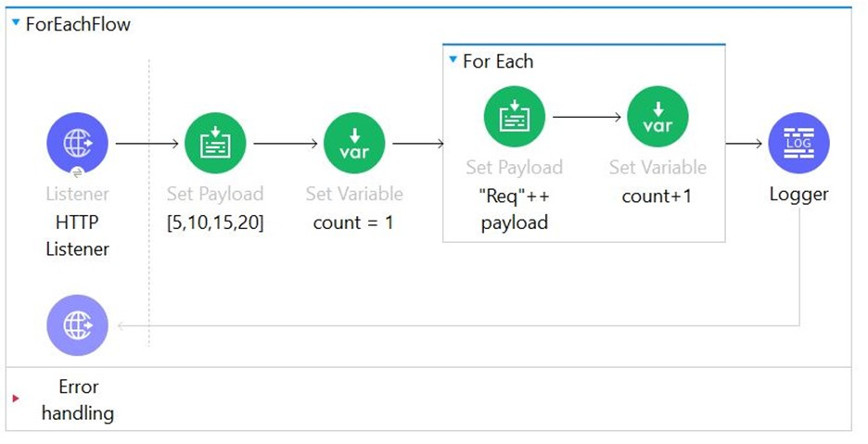Select the Set Variable count = 1 icon
The height and width of the screenshot is (444, 868).
click(x=354, y=143)
